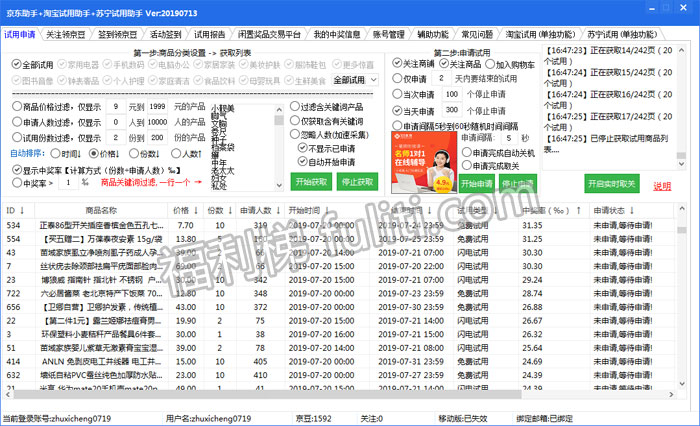This screenshot has width=700, height=426.
Task: Open the red 说明 link
Action: click(x=662, y=186)
